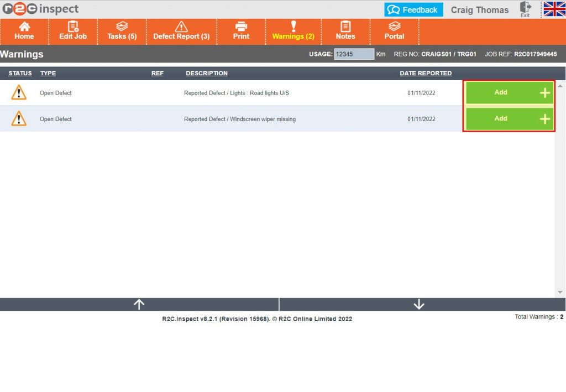Open Edit Job from the navigation bar
566x392 pixels.
click(72, 32)
